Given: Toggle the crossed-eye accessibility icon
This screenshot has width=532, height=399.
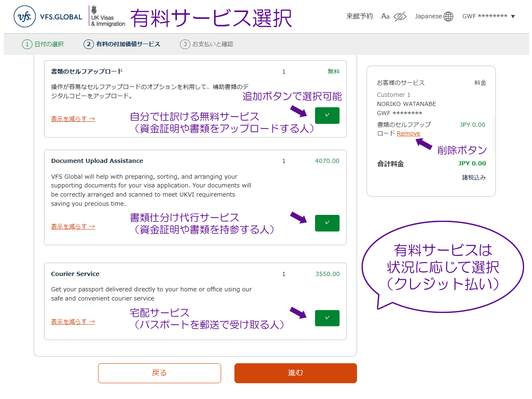Looking at the screenshot, I should (x=400, y=17).
